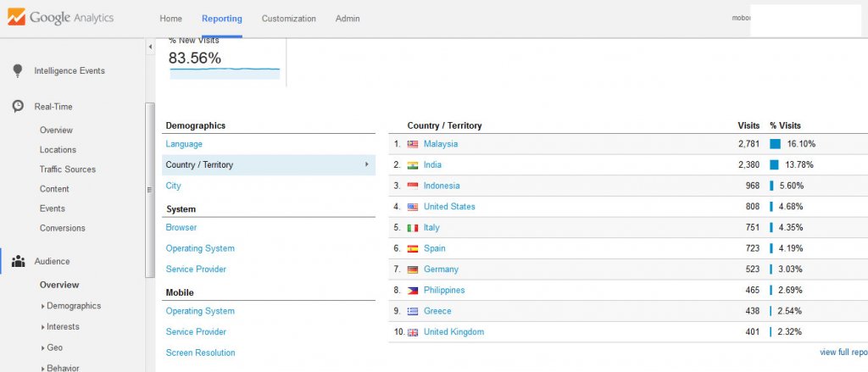Open the Italy country link
The width and height of the screenshot is (868, 372).
[431, 227]
